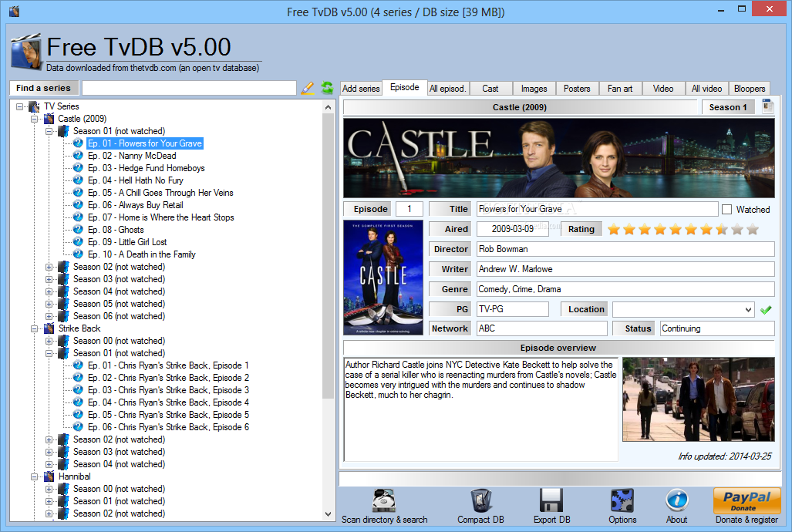Click the green checkmark next to Location
The image size is (792, 532).
[766, 310]
